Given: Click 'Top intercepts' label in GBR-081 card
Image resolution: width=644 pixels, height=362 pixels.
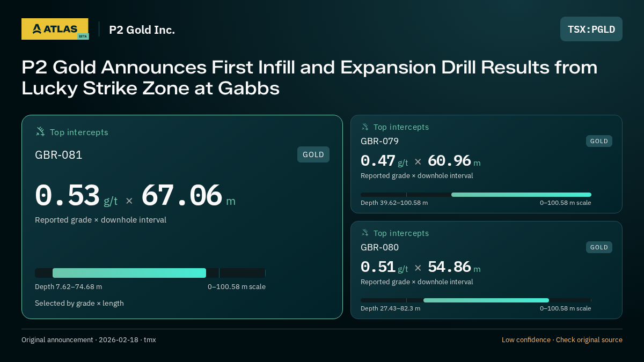Looking at the screenshot, I should (79, 132).
